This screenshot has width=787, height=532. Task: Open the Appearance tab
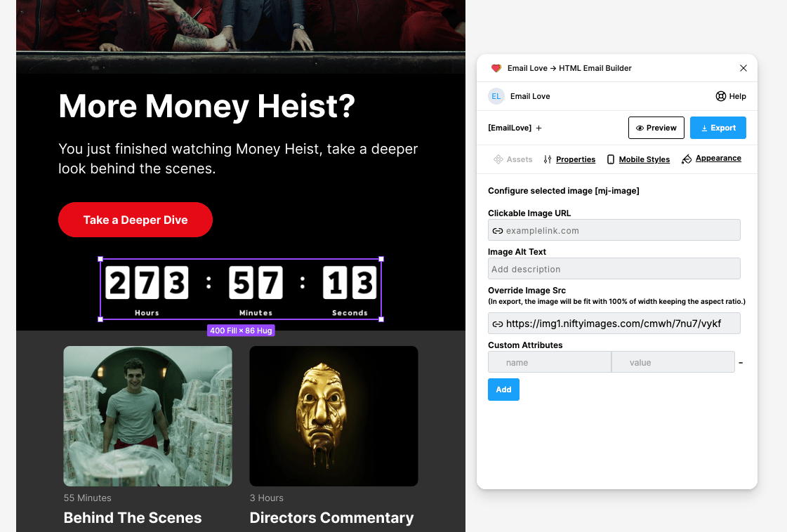711,159
